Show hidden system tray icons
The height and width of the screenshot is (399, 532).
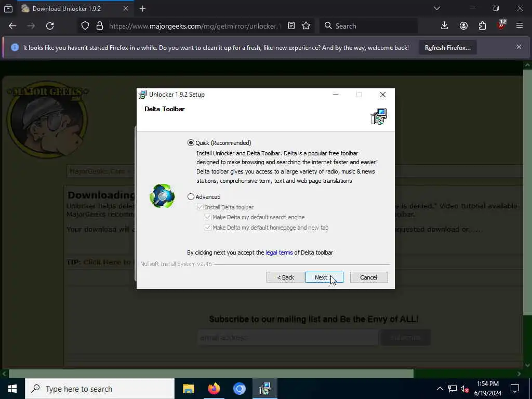point(440,389)
